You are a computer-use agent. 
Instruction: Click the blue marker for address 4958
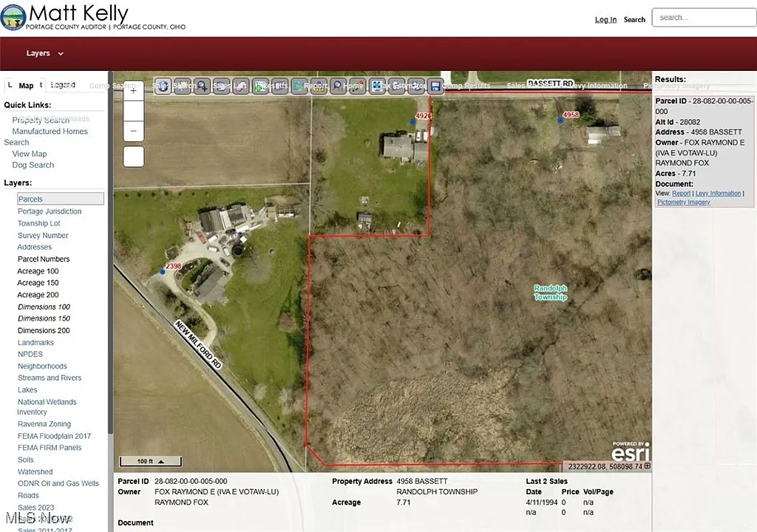click(x=560, y=120)
